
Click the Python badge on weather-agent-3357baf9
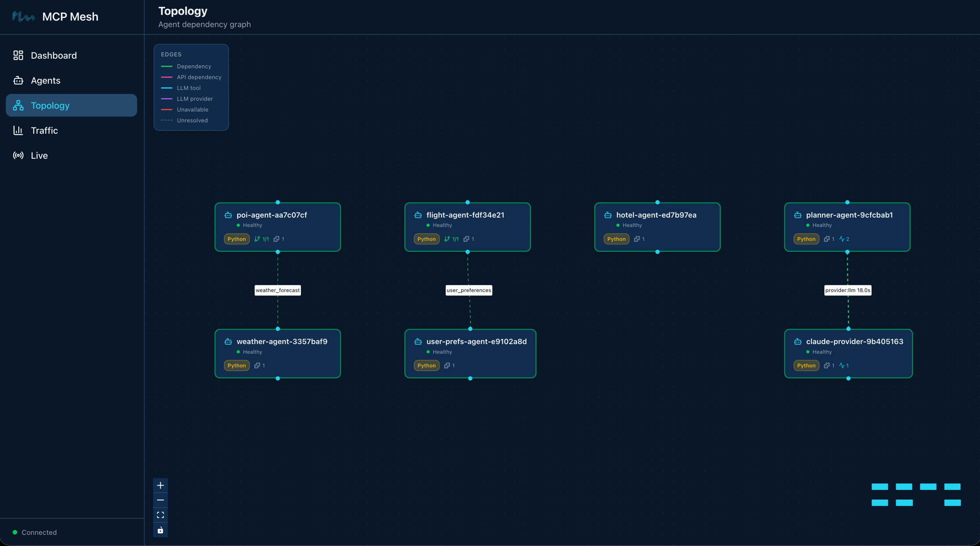pos(237,365)
